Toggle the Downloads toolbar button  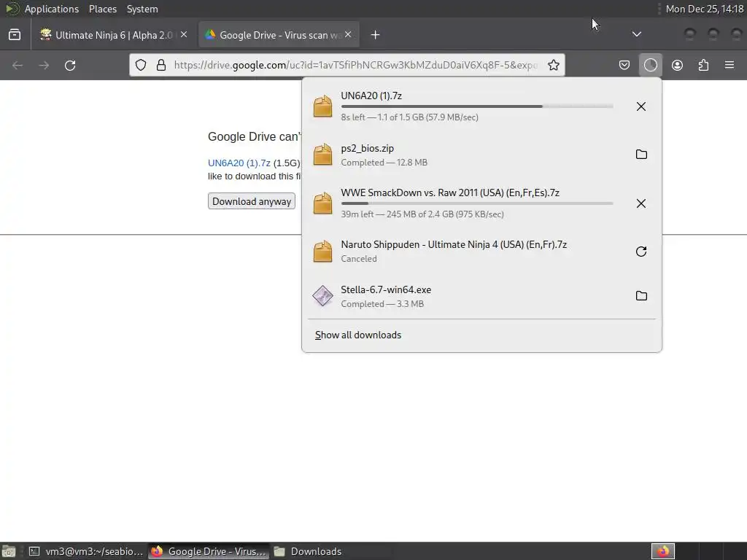coord(650,65)
